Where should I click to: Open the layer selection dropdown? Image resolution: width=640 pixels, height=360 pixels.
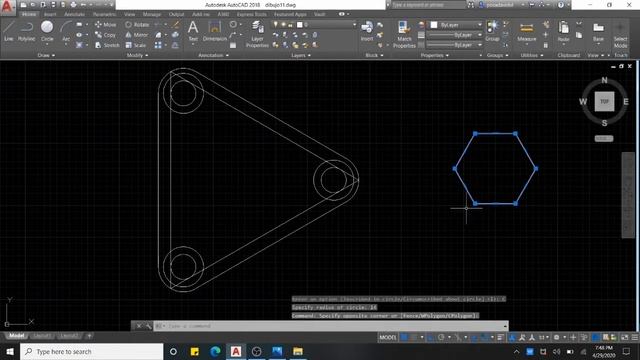[x=314, y=24]
